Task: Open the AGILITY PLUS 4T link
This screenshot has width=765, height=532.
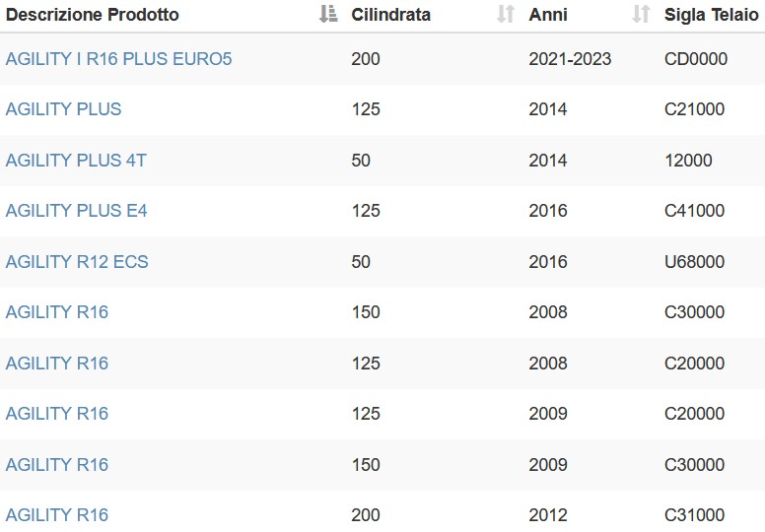Action: tap(76, 161)
